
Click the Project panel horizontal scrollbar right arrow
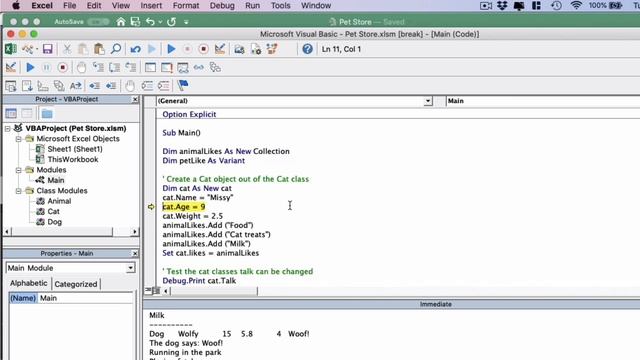coord(135,232)
